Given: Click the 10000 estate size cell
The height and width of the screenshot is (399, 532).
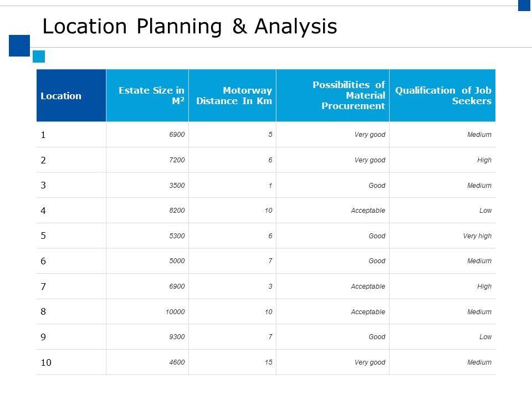Looking at the screenshot, I should [x=175, y=312].
